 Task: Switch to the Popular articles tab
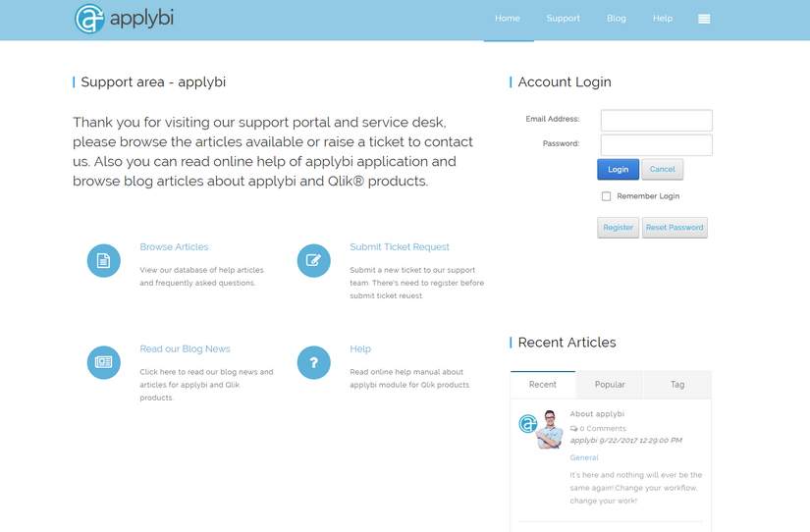(610, 385)
